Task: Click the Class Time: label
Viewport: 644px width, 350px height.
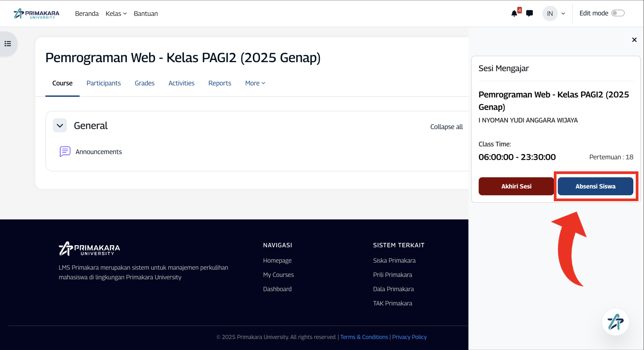Action: pos(495,144)
